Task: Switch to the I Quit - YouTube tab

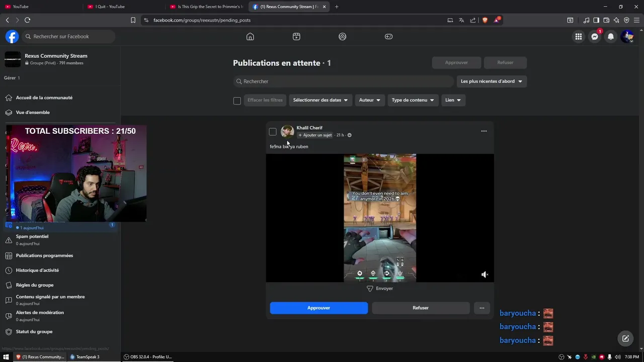Action: coord(123,7)
